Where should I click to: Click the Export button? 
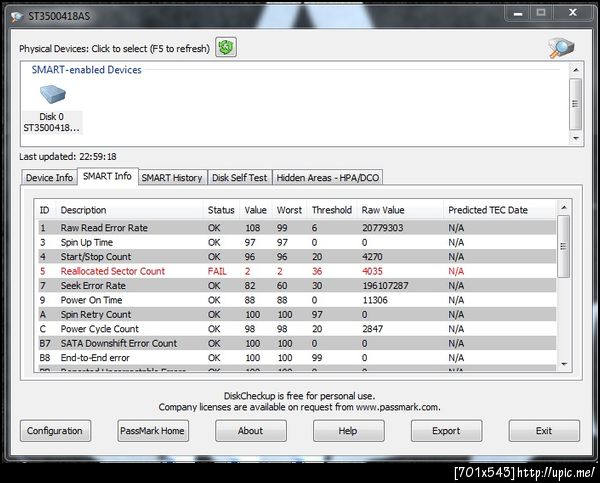[x=447, y=431]
